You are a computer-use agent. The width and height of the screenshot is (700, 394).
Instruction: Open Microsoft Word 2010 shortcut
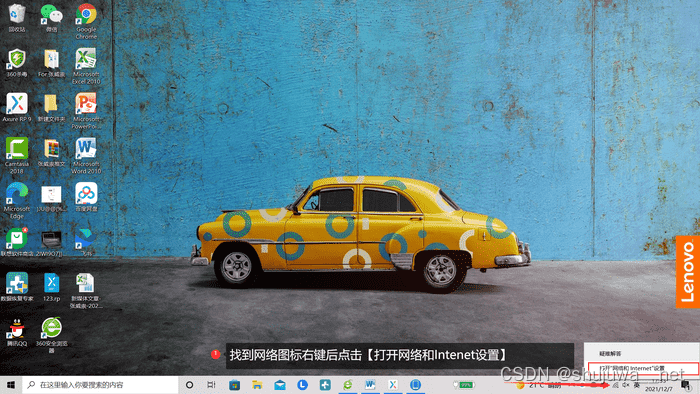[x=86, y=155]
